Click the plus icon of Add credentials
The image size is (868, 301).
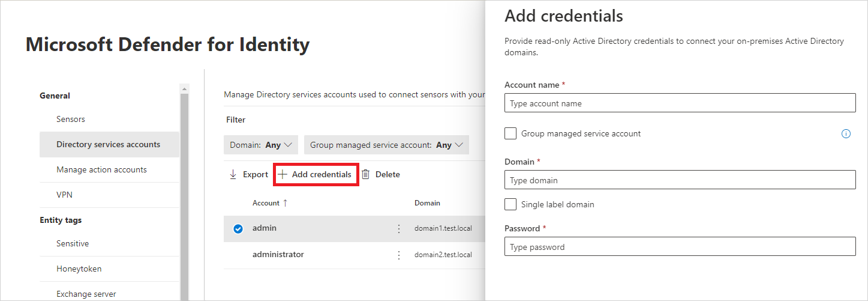coord(283,174)
